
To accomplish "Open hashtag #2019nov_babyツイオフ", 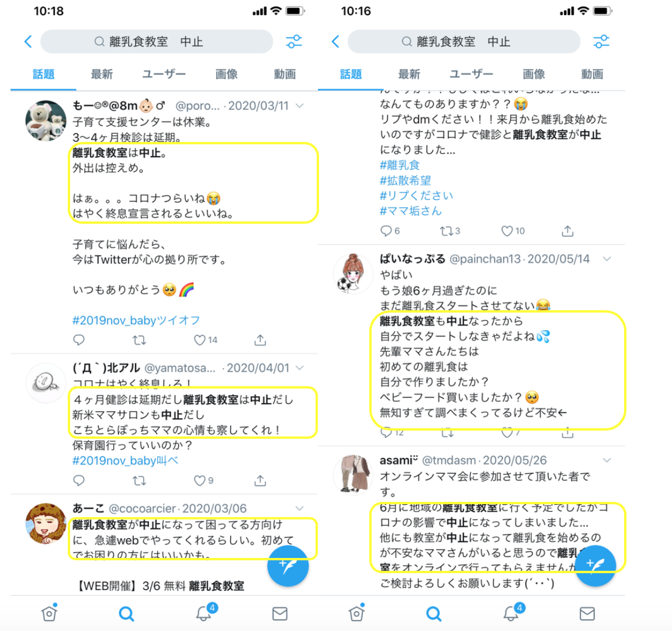I will click(136, 320).
